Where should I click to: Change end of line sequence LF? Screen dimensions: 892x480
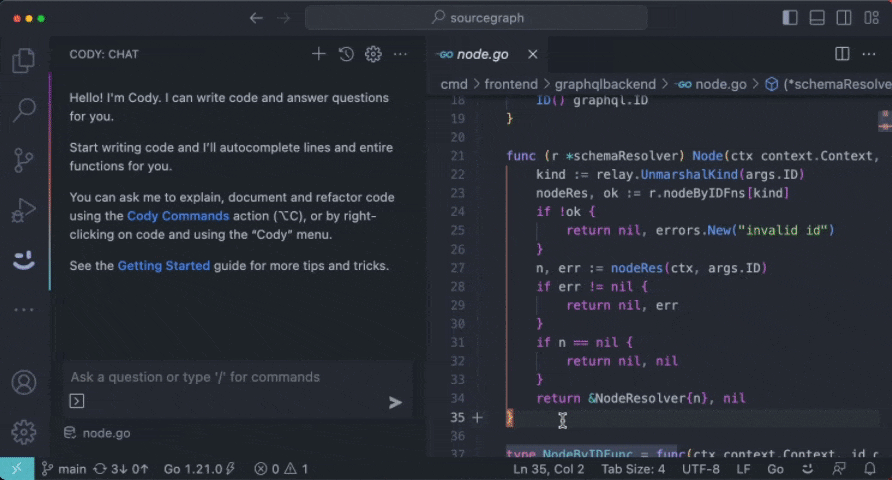[x=743, y=469]
